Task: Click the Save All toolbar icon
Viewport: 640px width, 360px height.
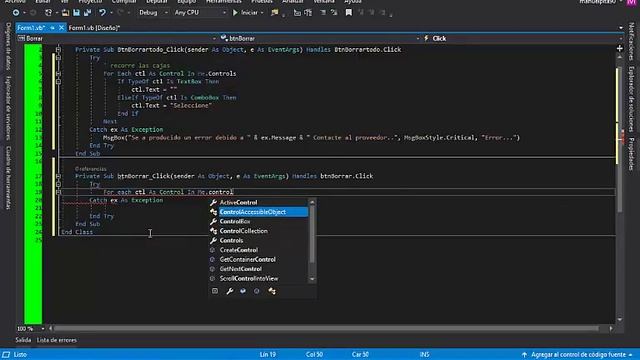Action: pos(87,13)
